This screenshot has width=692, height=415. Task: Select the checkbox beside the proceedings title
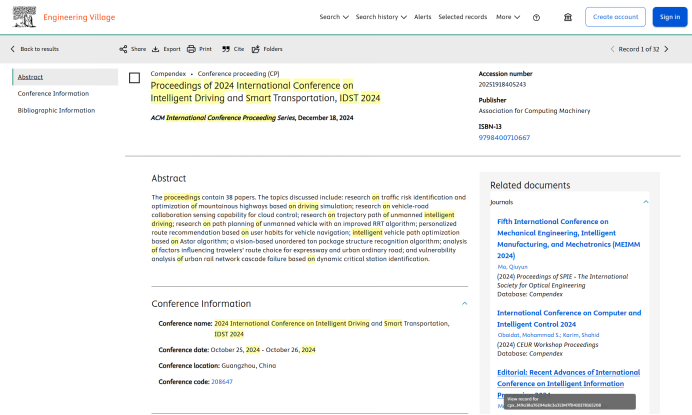tap(134, 78)
